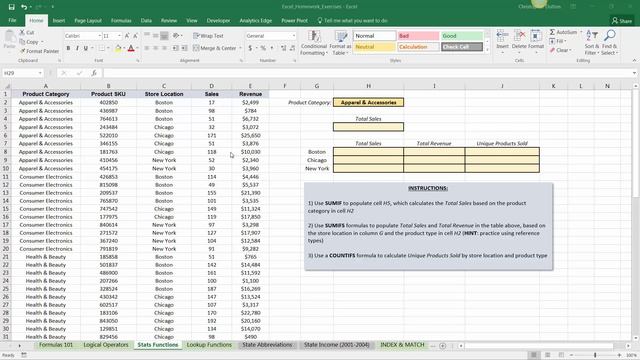
Task: Select the Lookup Functions sheet tab
Action: [209, 345]
